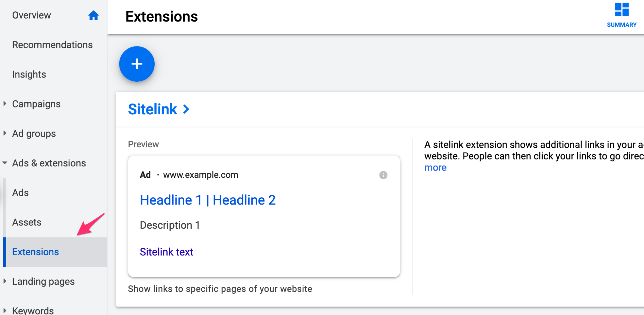The image size is (644, 315).
Task: Expand the Campaigns section
Action: point(4,104)
